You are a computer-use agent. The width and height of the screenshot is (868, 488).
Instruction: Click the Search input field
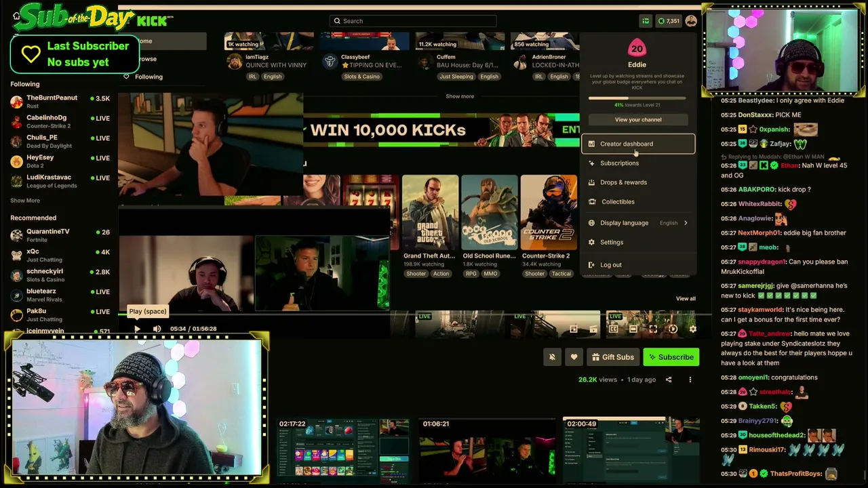(x=413, y=21)
